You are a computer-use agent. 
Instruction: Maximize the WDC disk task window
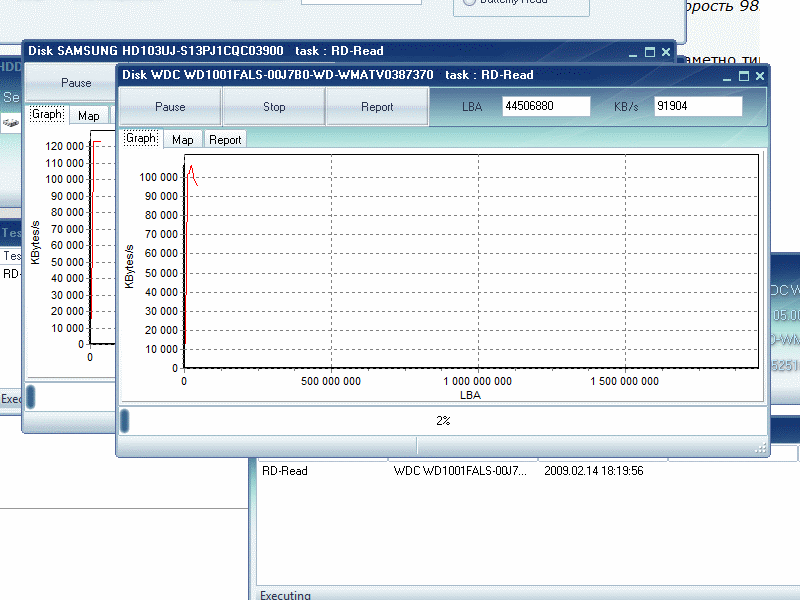(x=743, y=75)
